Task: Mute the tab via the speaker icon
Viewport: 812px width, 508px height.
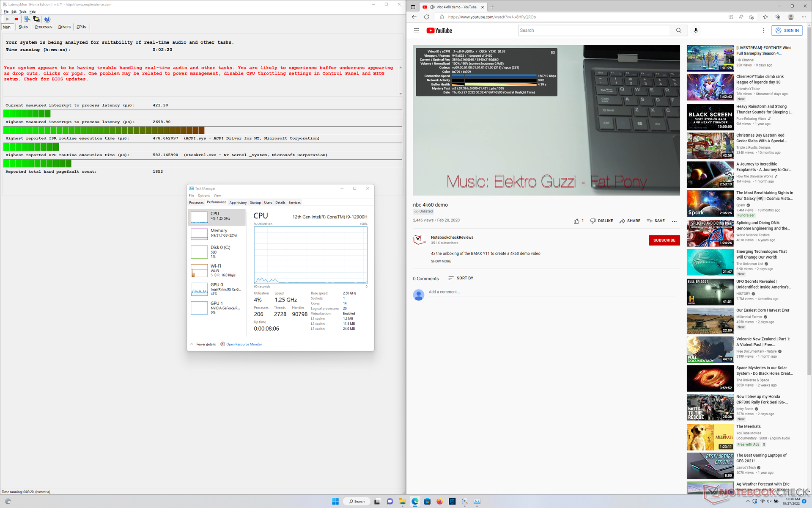Action: click(x=432, y=7)
